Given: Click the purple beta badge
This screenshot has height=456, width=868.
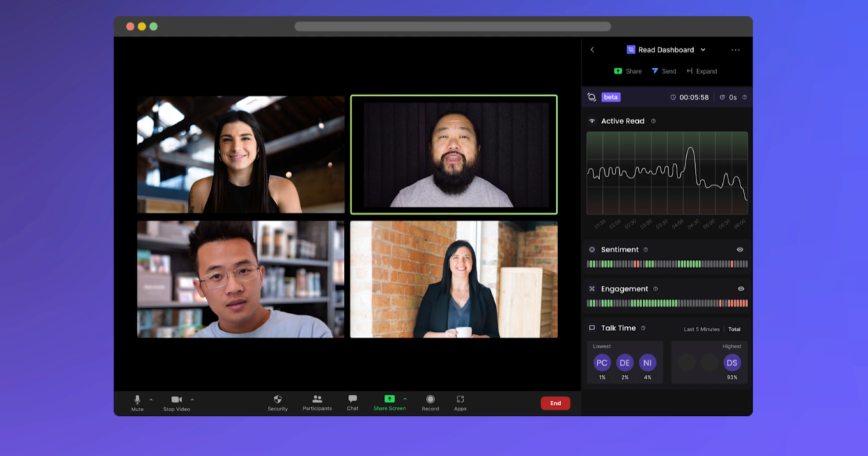Looking at the screenshot, I should point(611,97).
